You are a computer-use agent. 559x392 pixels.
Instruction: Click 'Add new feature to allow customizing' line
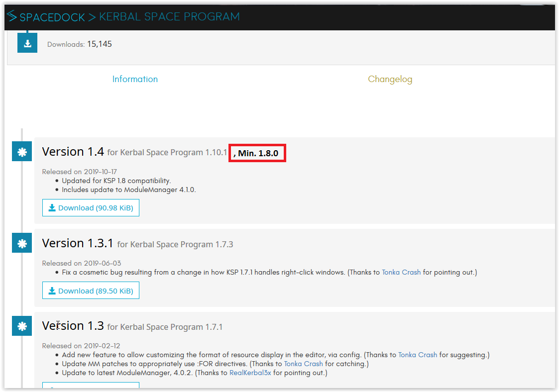[276, 355]
